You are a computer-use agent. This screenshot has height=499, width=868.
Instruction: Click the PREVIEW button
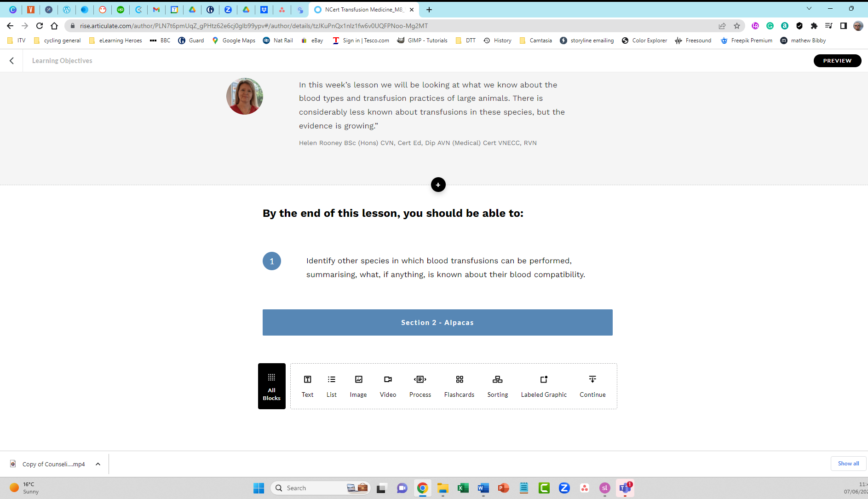(x=837, y=61)
